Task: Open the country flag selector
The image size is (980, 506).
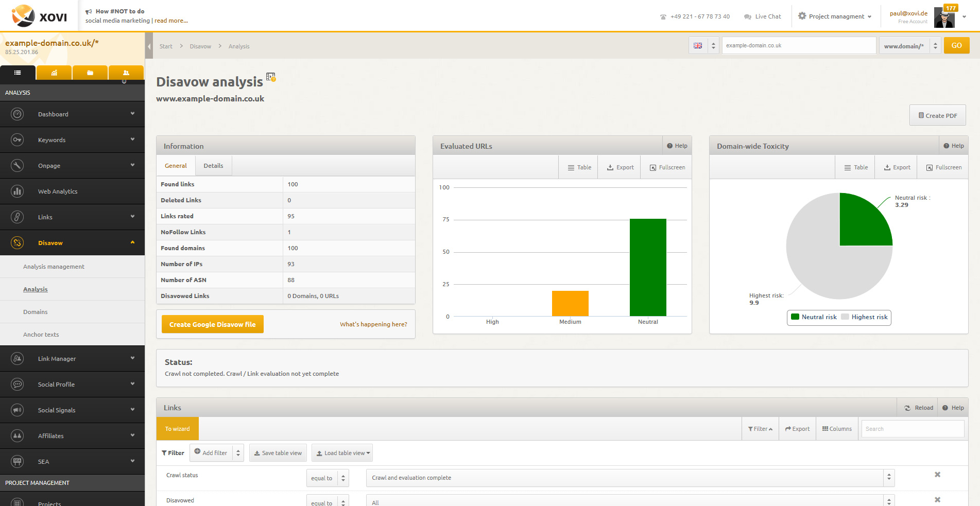Action: [703, 45]
